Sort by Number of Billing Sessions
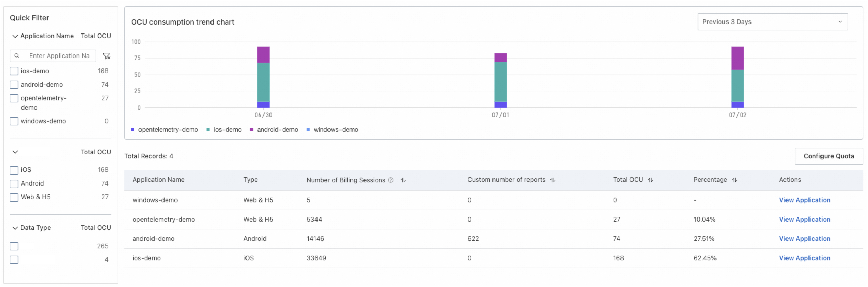Image resolution: width=868 pixels, height=287 pixels. (403, 180)
